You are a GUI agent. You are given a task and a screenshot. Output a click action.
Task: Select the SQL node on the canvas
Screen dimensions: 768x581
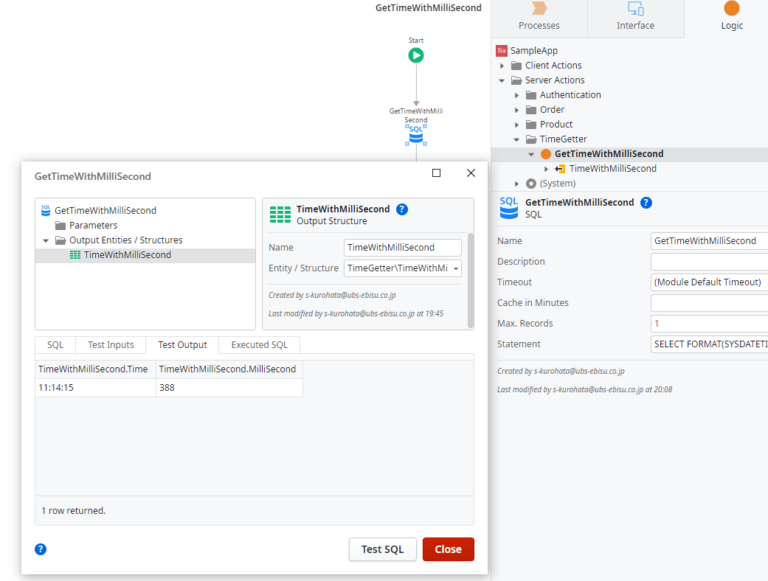[416, 135]
